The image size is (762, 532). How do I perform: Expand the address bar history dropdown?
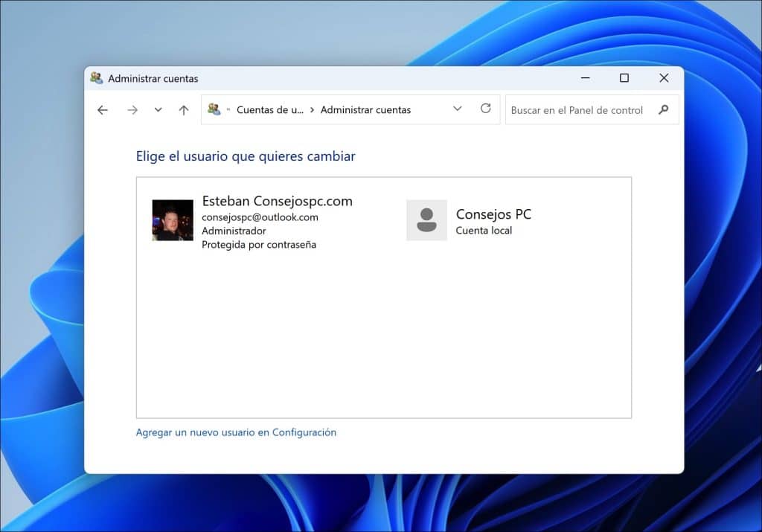click(458, 109)
